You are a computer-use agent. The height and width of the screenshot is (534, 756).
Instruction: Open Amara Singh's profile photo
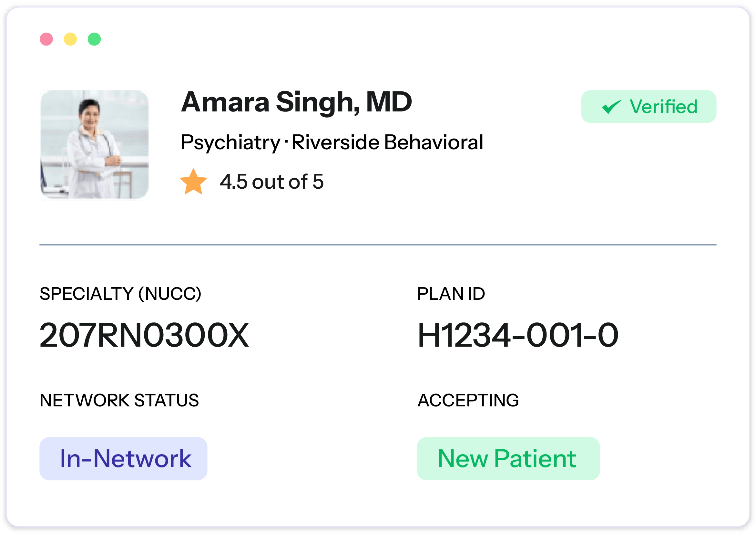tap(94, 145)
